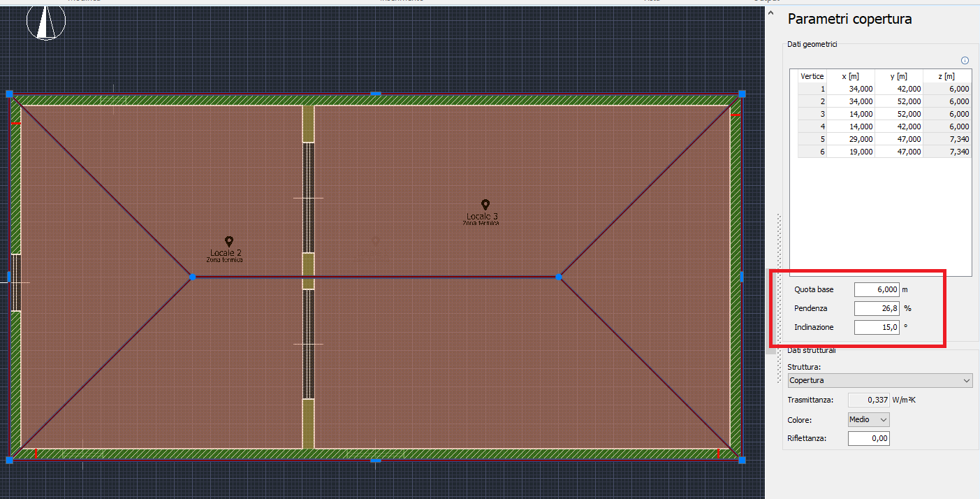Click the z [m] column header
The image size is (980, 499).
(947, 76)
